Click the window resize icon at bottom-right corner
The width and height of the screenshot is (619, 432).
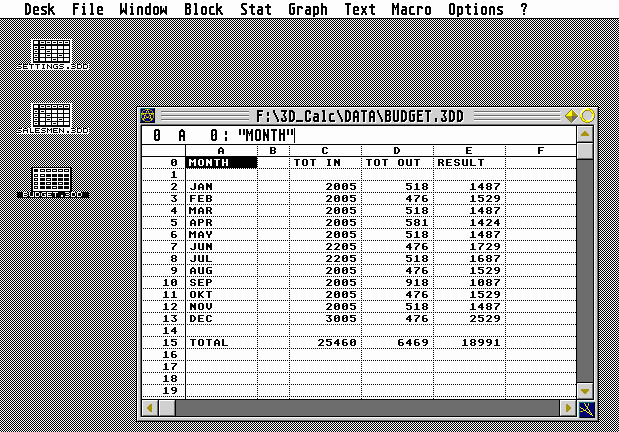586,408
